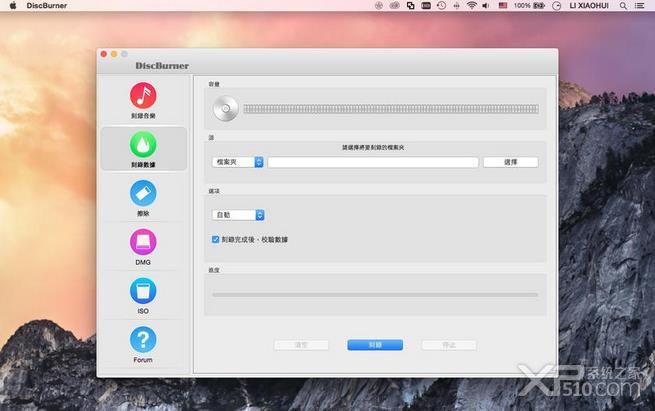Click the disc capacity icon
The width and height of the screenshot is (655, 411).
coord(226,109)
